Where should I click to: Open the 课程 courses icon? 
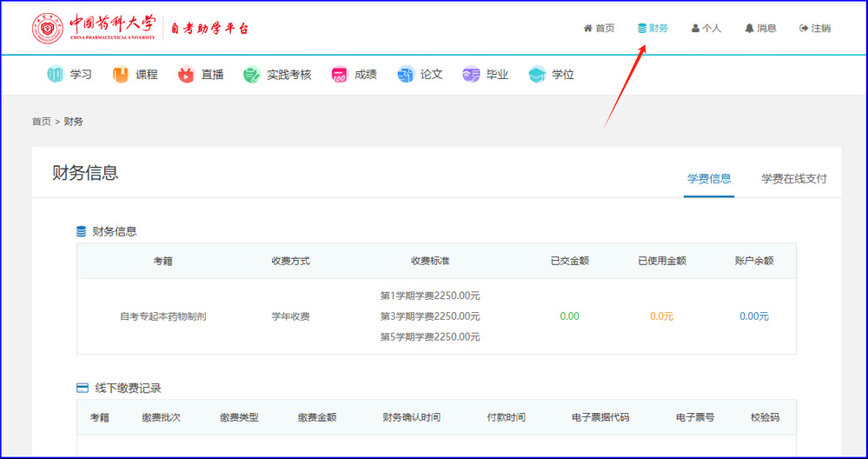tap(121, 75)
